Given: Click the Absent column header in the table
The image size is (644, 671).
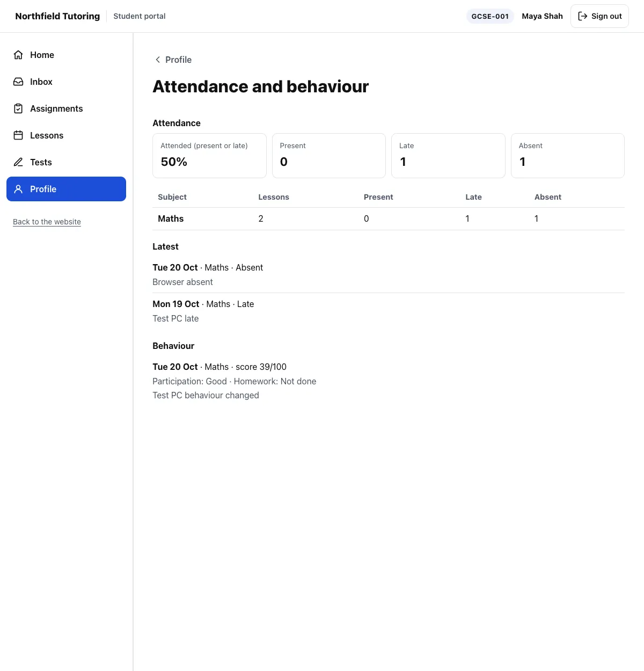Looking at the screenshot, I should coord(548,197).
